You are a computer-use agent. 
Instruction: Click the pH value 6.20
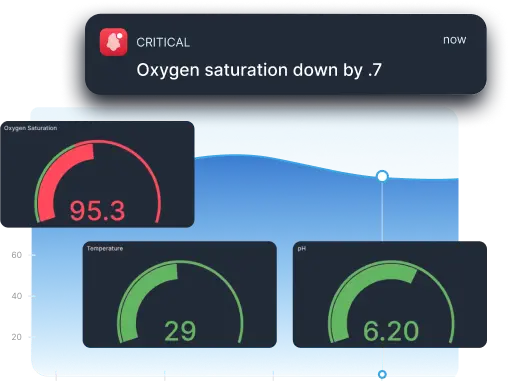[x=391, y=331]
